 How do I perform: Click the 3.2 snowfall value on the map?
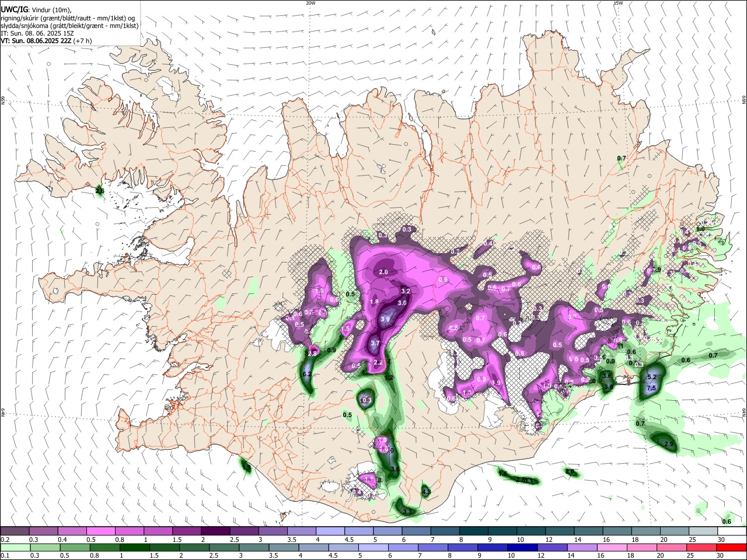point(406,291)
